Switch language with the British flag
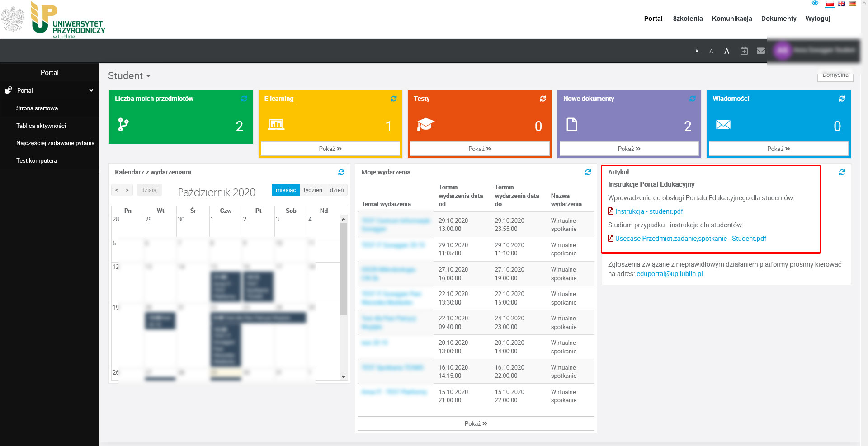The width and height of the screenshot is (868, 446). [x=841, y=4]
